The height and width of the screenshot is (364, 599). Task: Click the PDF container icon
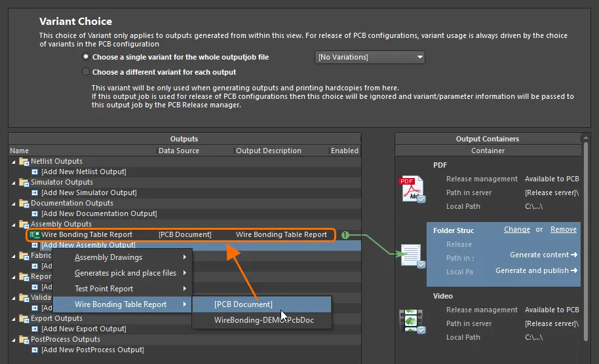pos(413,190)
